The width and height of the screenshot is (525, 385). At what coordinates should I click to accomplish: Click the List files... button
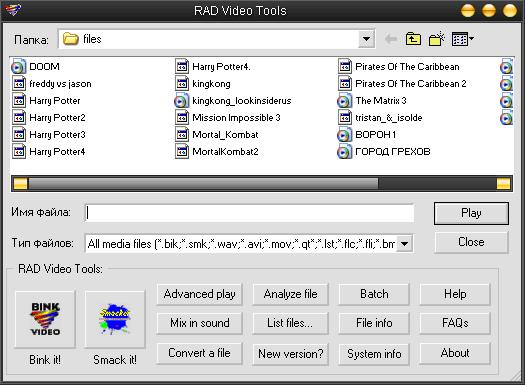tap(290, 323)
